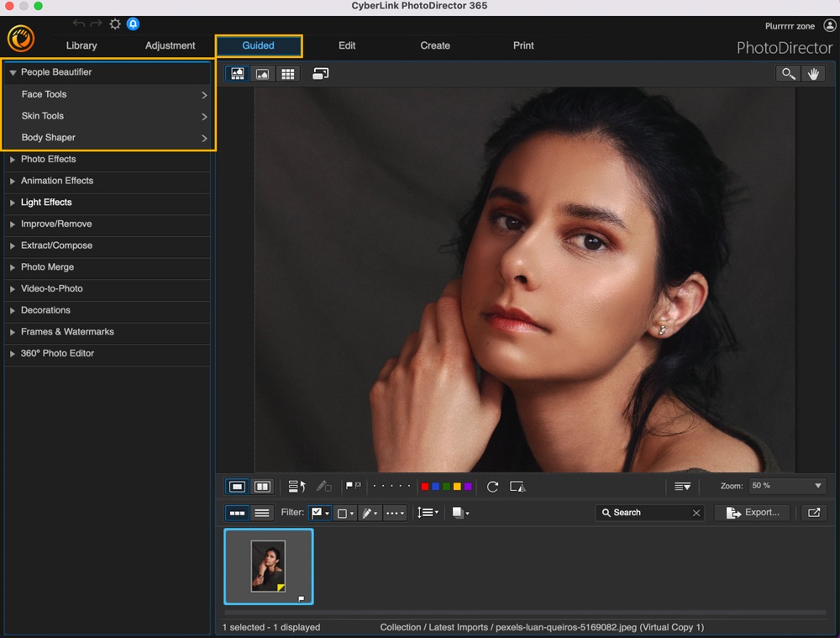This screenshot has height=638, width=840.
Task: Undo the last action with the undo arrow
Action: tap(78, 24)
